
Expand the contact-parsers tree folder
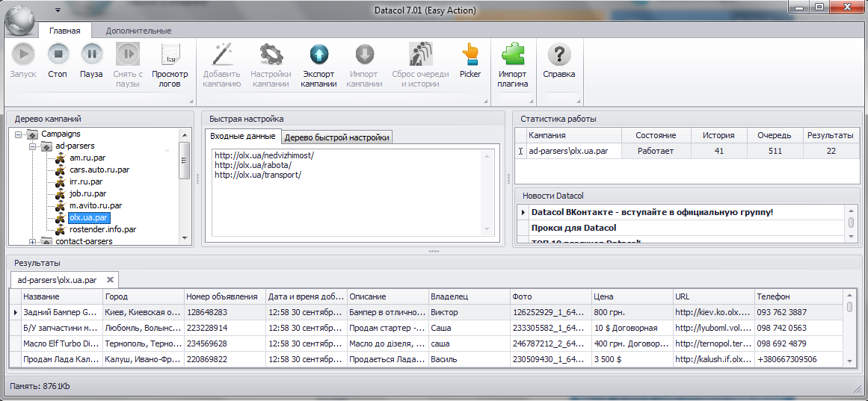click(33, 241)
